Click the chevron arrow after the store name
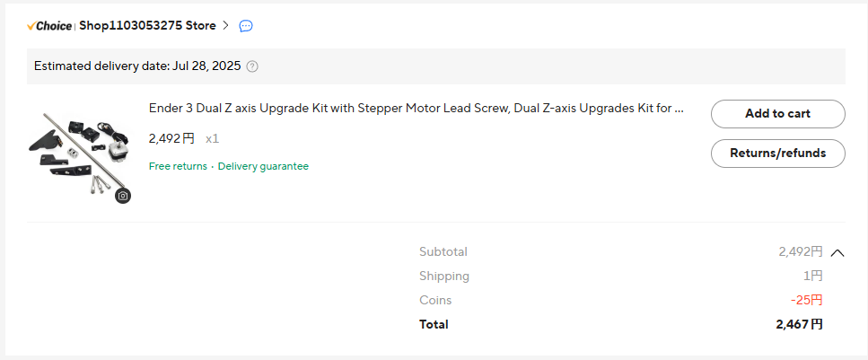 pos(226,26)
